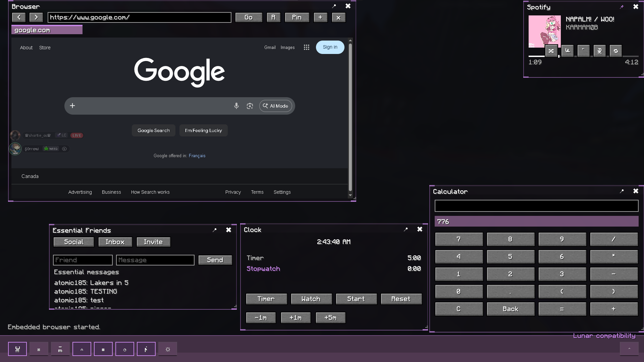Switch the Clock to Timer mode
This screenshot has width=644, height=362.
[266, 299]
